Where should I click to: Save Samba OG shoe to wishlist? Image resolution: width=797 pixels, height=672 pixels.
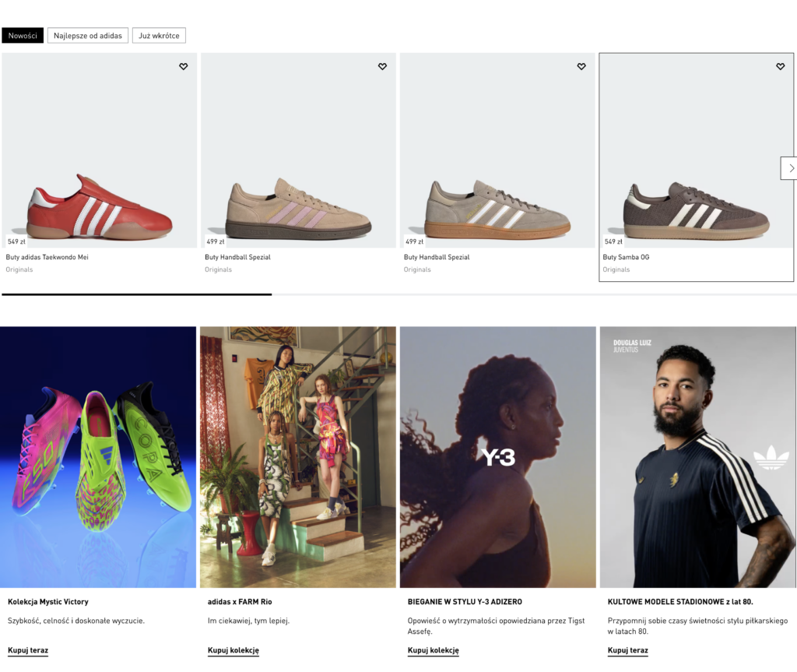pos(780,67)
